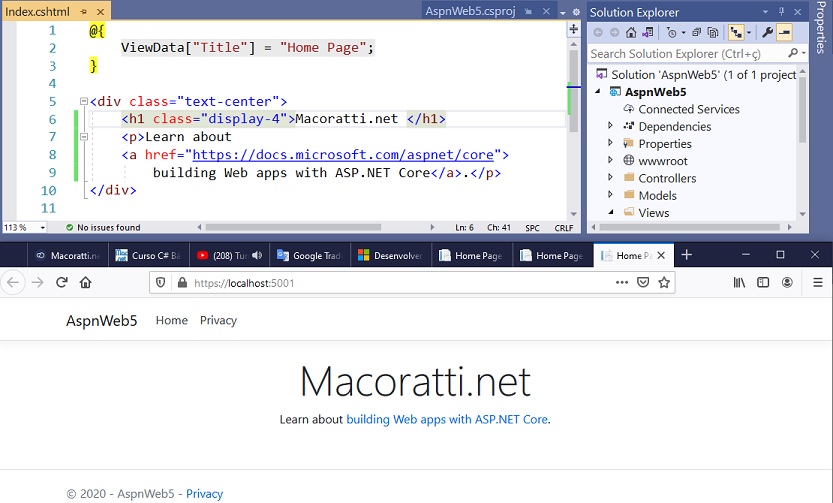Image resolution: width=833 pixels, height=503 pixels.
Task: Click the SPC indentation indicator
Action: (x=532, y=227)
